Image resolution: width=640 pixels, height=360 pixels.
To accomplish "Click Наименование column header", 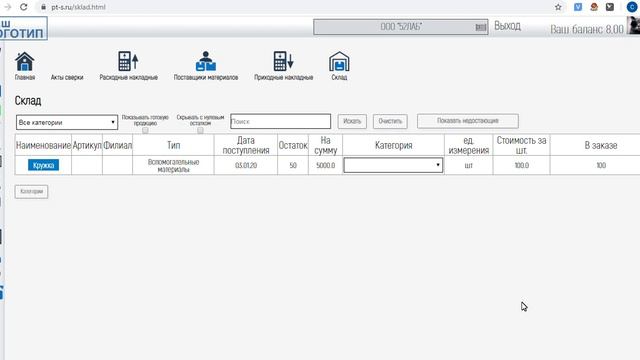I will pos(43,145).
